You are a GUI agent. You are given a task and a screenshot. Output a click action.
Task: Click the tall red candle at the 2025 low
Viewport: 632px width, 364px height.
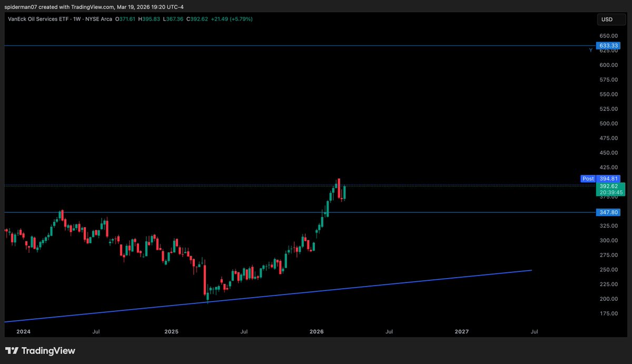click(204, 278)
